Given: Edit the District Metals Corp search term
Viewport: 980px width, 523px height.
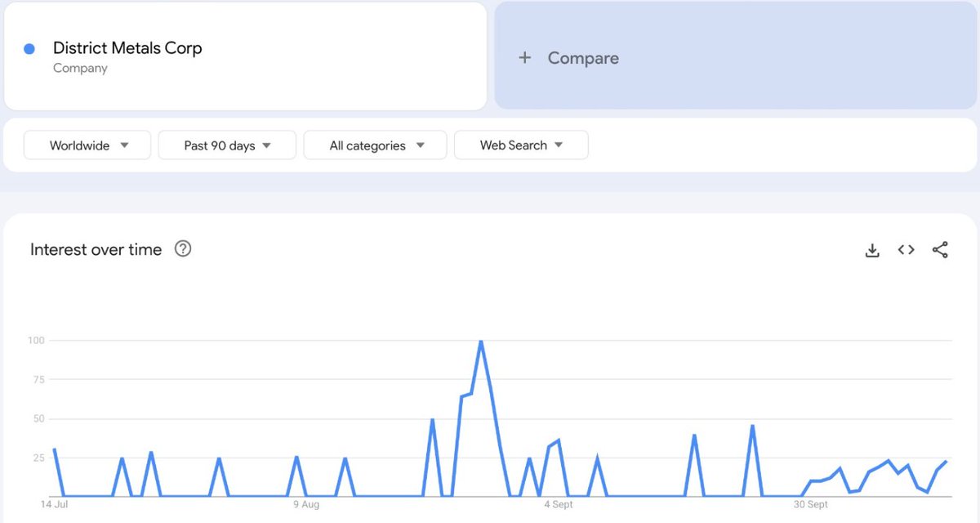Looking at the screenshot, I should tap(127, 48).
